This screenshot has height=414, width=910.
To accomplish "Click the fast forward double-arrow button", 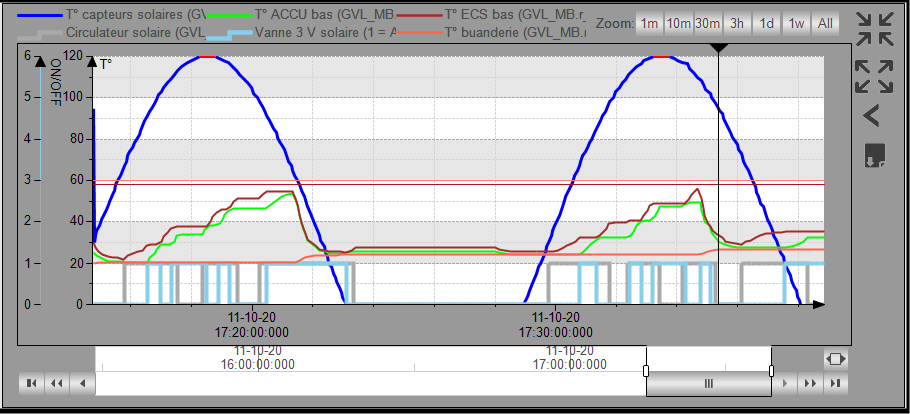I will 810,383.
